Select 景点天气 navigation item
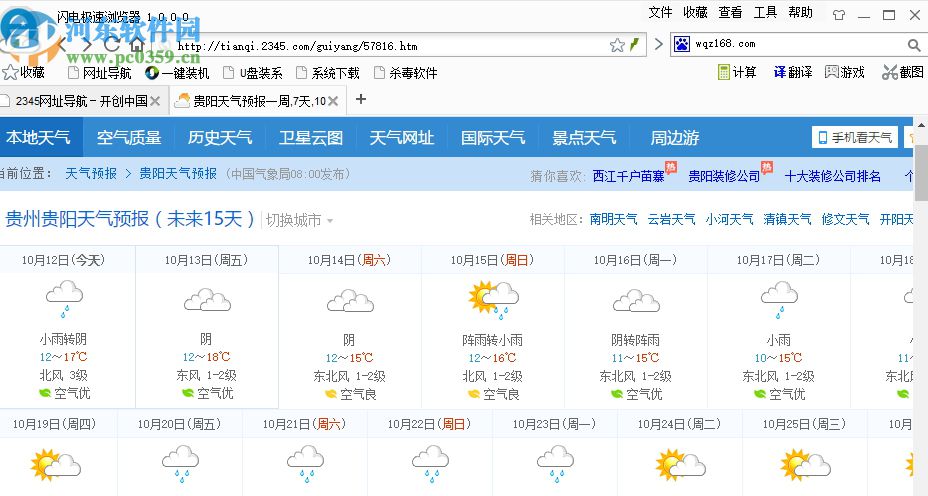 584,137
